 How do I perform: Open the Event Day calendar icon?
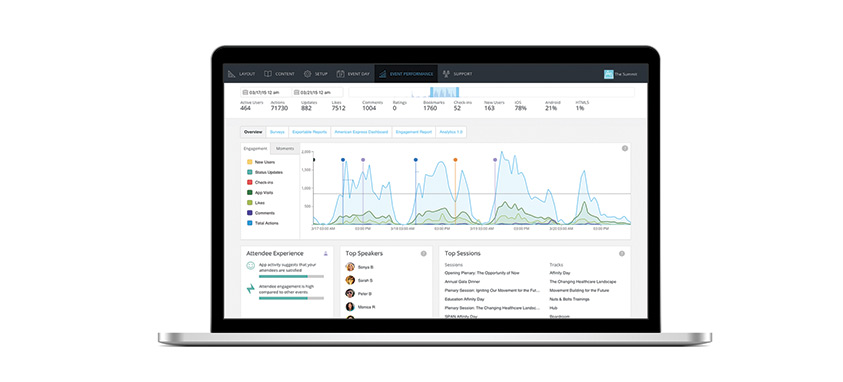340,74
